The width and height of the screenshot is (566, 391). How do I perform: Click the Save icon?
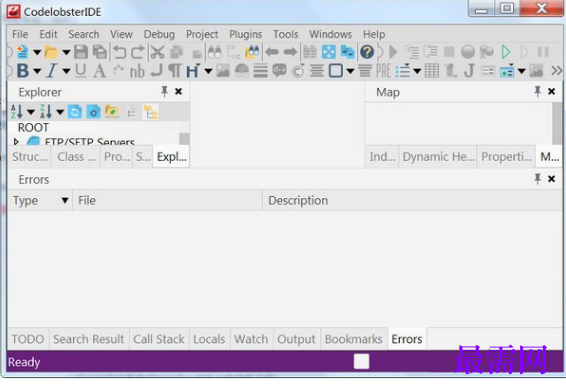81,52
